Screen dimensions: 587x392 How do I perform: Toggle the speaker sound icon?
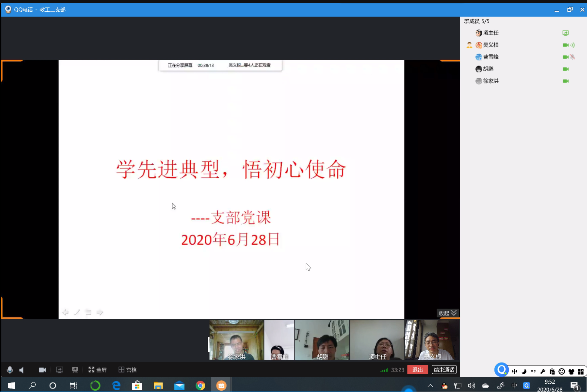21,370
